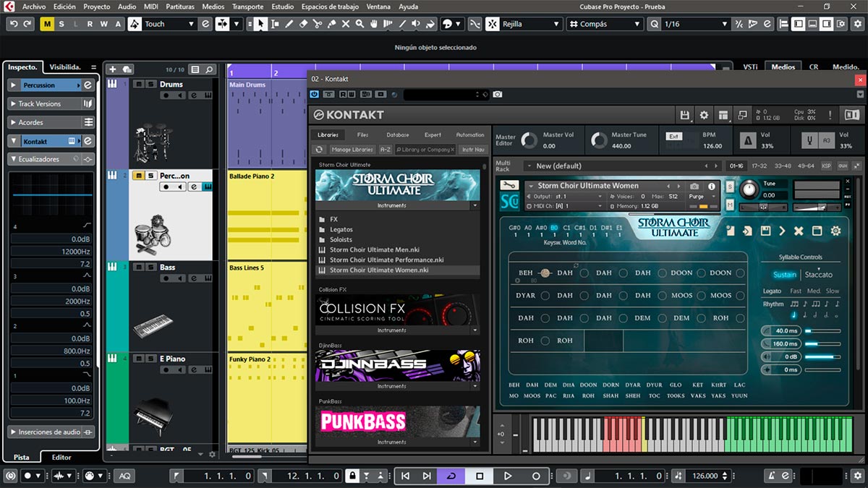Enable Staccato syllable mode
Image resolution: width=868 pixels, height=488 pixels.
[x=819, y=275]
